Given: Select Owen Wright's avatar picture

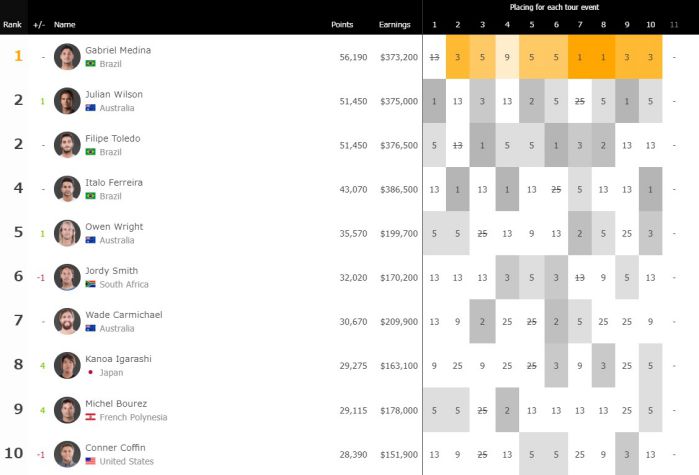Looking at the screenshot, I should [67, 233].
